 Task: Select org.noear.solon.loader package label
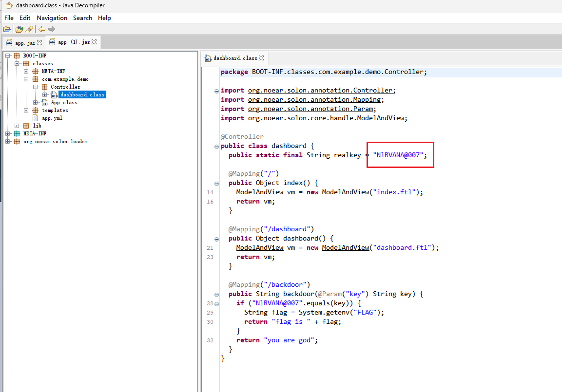(56, 141)
